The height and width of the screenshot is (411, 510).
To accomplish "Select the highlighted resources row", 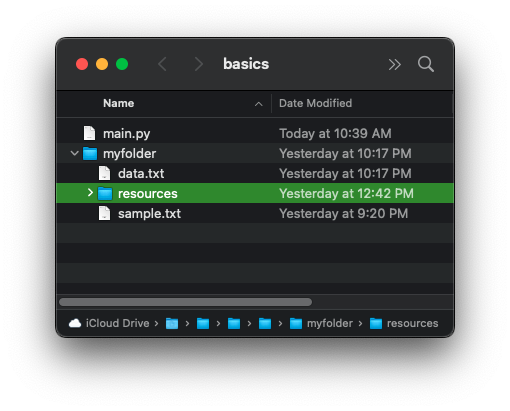I will point(255,193).
